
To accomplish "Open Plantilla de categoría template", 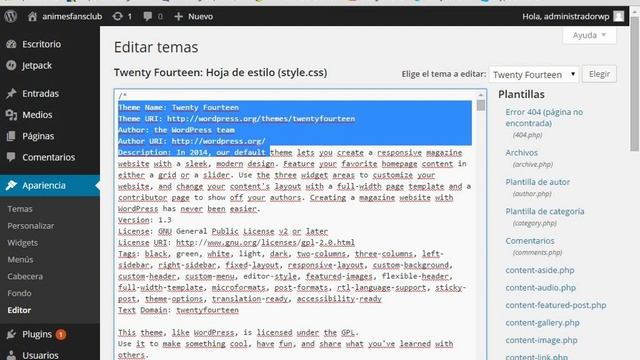I will 545,211.
